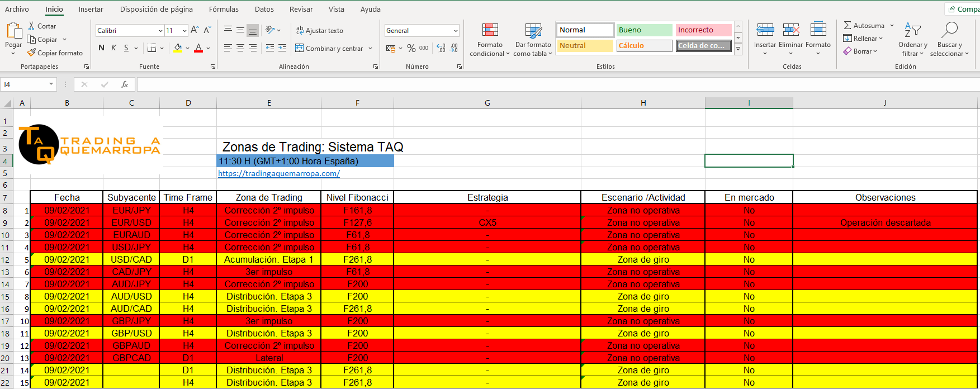Toggle italic K formatting
This screenshot has height=389, width=980.
113,48
